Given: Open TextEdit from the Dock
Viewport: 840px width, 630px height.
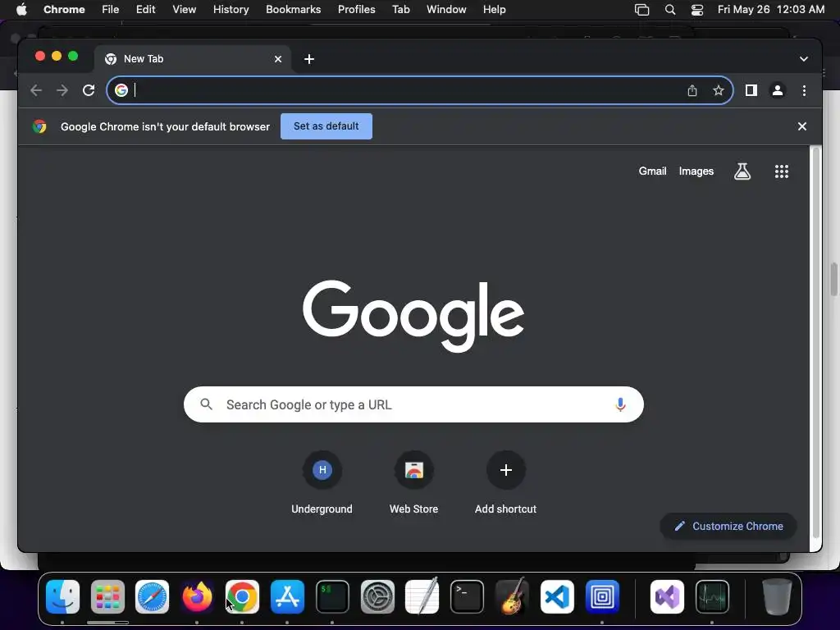Looking at the screenshot, I should (422, 596).
